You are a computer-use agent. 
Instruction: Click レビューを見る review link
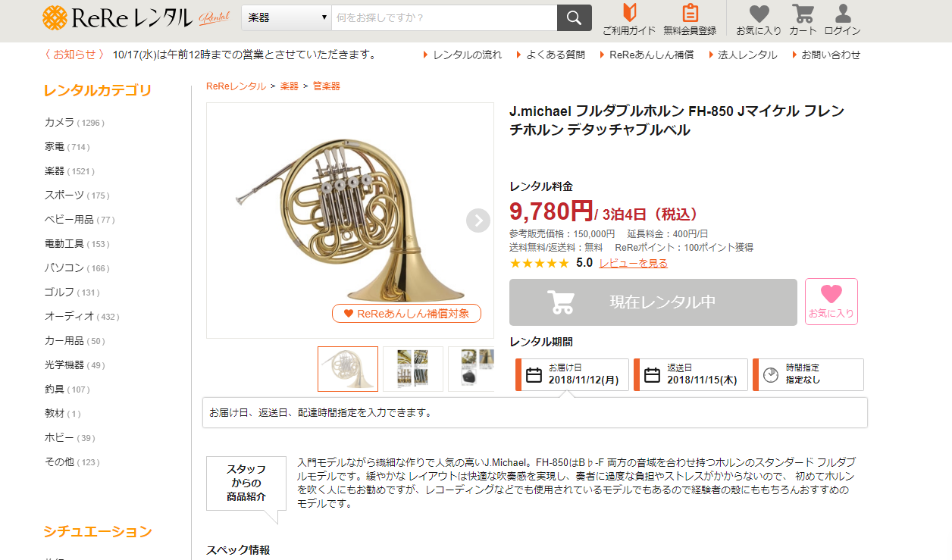(x=634, y=263)
